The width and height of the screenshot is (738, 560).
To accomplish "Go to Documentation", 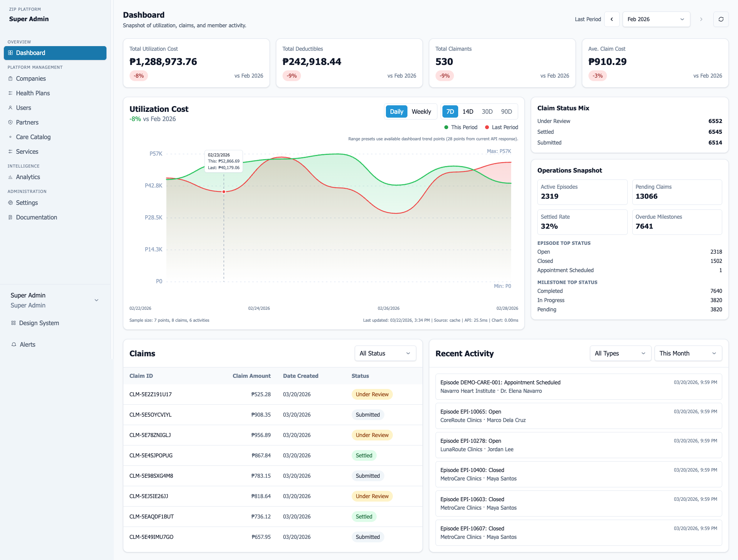I will [x=36, y=217].
